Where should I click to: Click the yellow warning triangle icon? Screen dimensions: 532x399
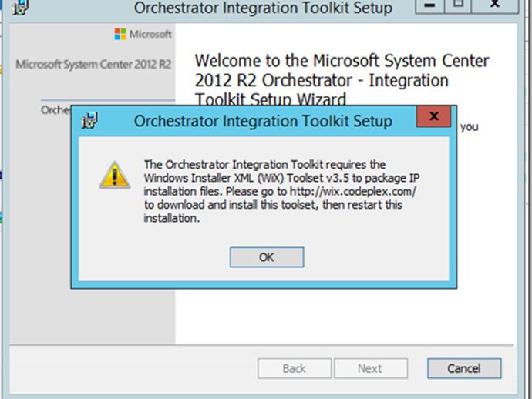point(115,175)
